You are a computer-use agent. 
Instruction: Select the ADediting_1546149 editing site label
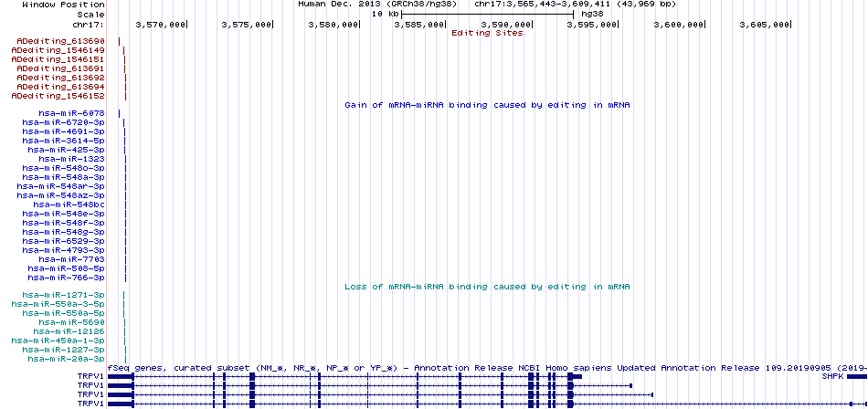[58, 50]
